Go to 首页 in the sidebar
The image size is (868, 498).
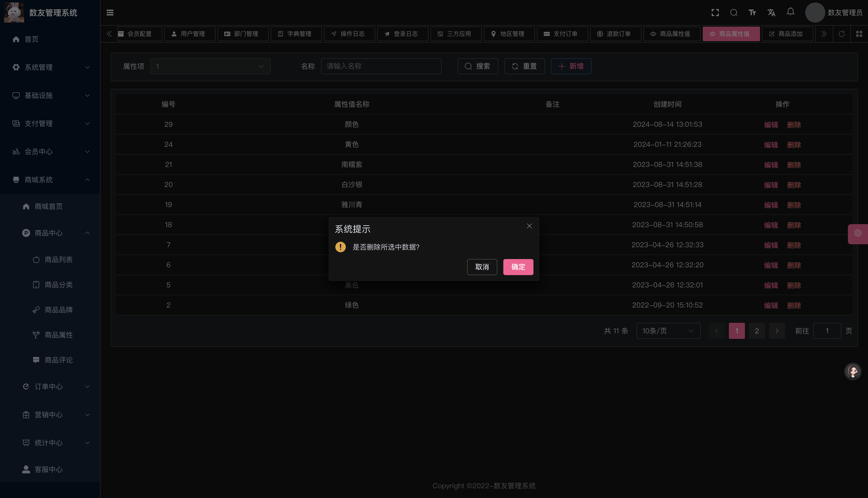[50, 39]
